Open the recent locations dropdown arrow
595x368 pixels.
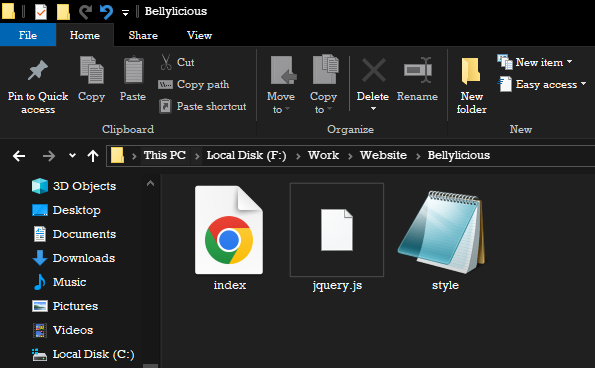[x=72, y=156]
